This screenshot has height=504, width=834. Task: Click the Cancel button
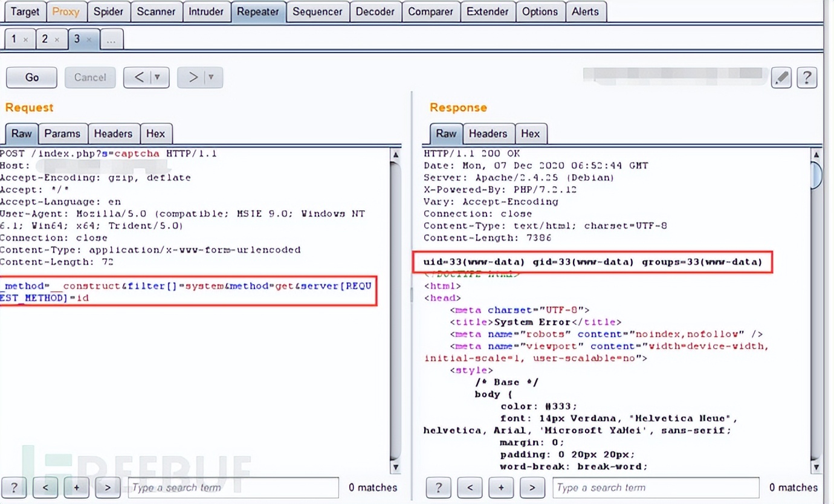[x=90, y=77]
